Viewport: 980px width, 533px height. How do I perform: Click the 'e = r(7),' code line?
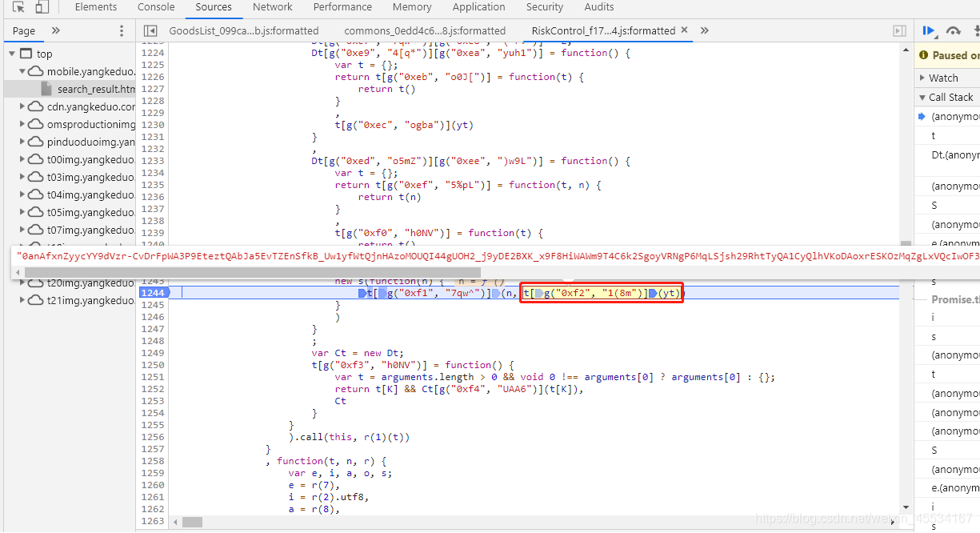[x=314, y=485]
